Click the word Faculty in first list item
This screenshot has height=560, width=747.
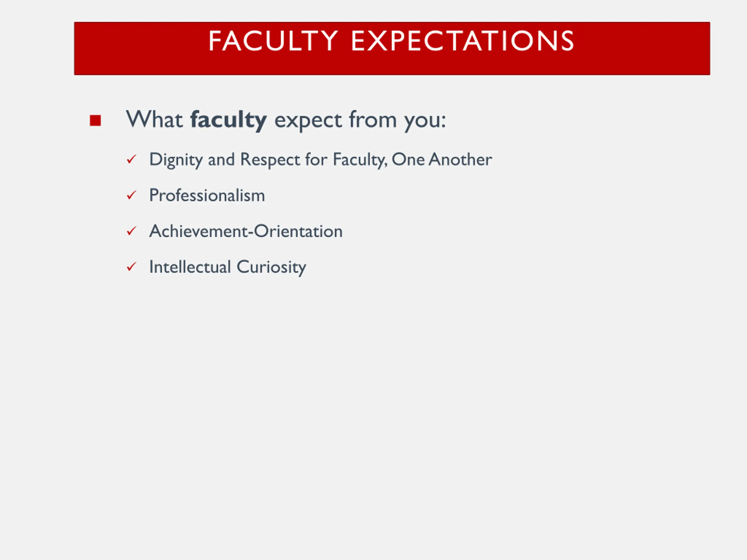360,160
